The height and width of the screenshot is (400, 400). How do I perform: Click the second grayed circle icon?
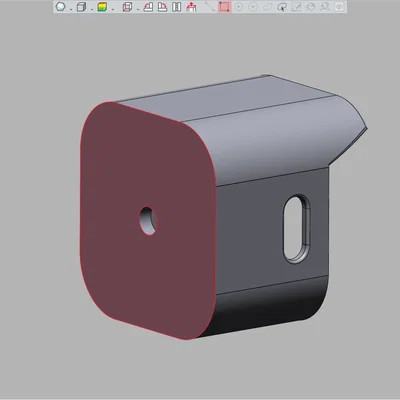(253, 7)
